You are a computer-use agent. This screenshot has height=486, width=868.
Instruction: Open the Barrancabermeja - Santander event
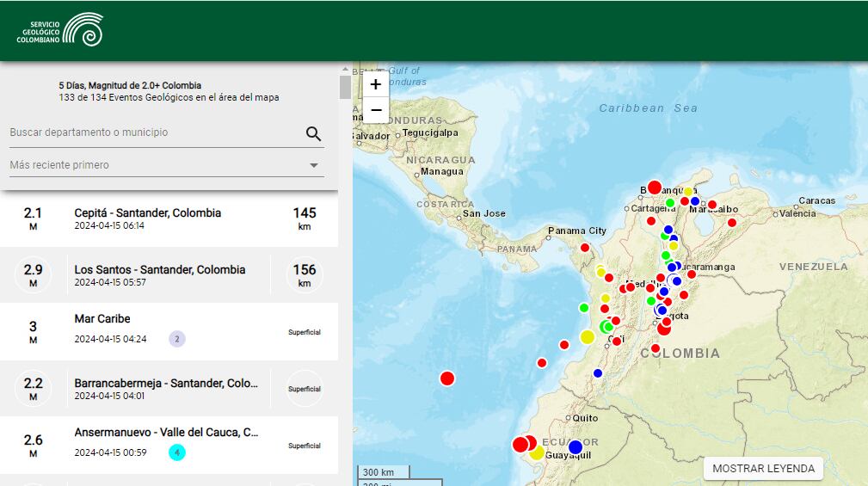pyautogui.click(x=169, y=389)
